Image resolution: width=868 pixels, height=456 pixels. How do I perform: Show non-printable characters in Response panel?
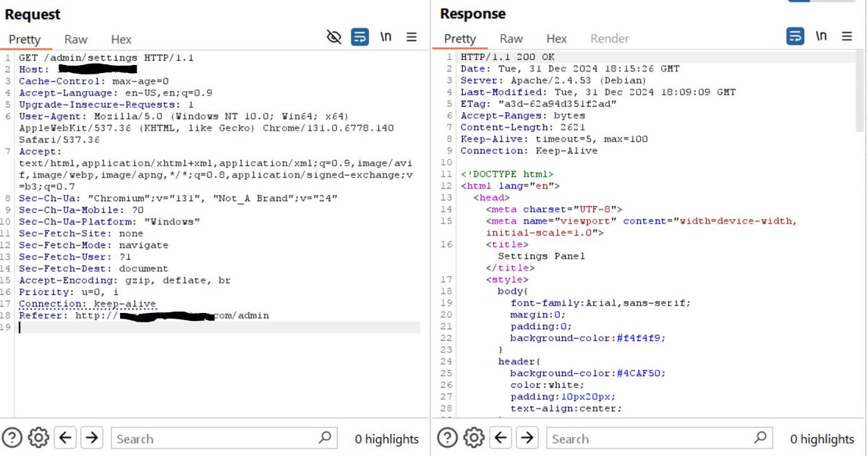point(821,37)
